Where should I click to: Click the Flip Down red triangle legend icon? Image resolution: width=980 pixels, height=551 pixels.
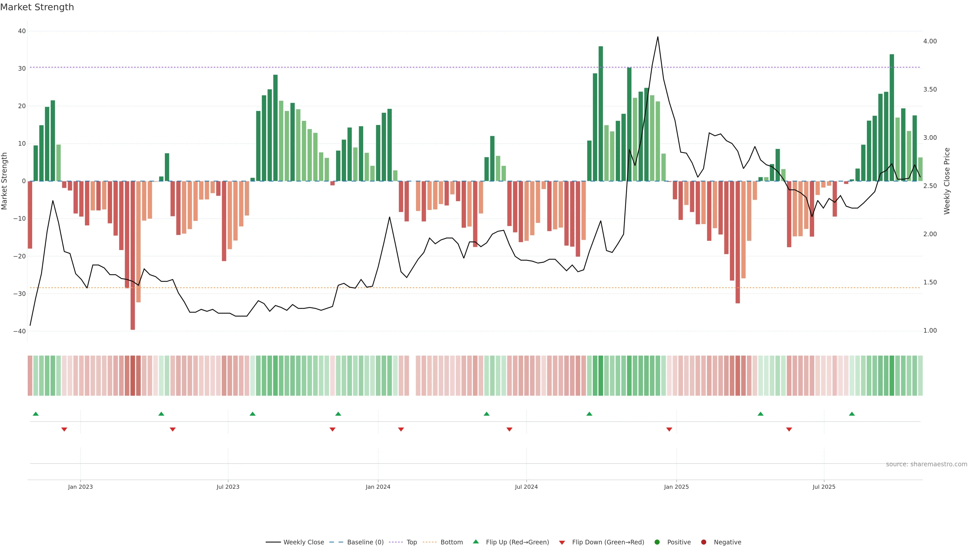[x=562, y=543]
